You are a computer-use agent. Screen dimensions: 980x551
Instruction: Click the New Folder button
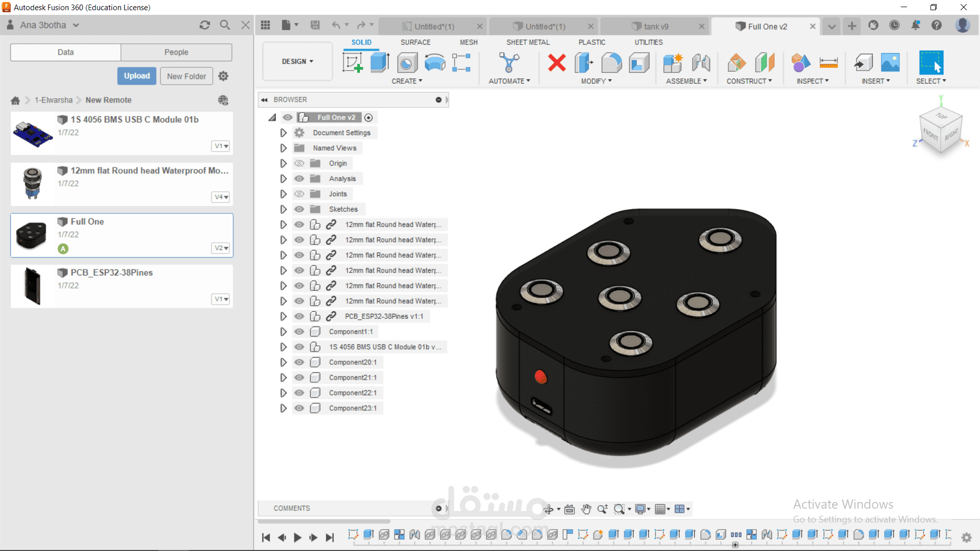tap(186, 76)
